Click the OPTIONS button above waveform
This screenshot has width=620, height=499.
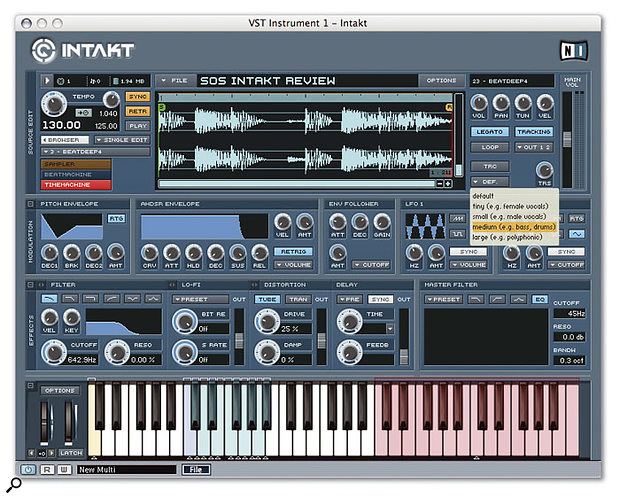coord(441,80)
